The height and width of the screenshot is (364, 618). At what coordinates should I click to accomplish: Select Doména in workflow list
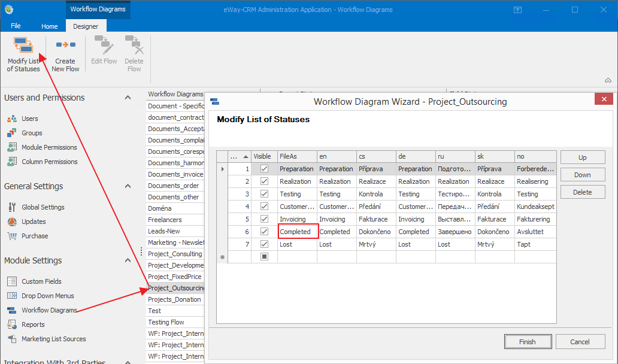pos(175,208)
